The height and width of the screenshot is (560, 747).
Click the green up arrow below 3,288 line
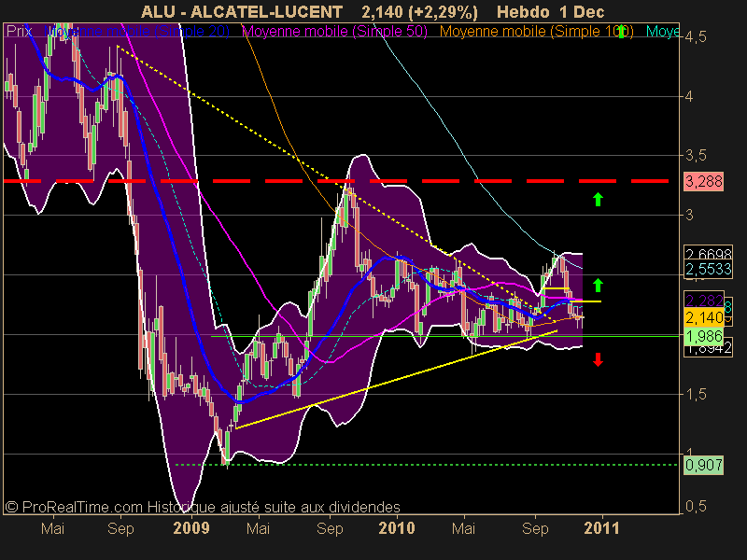(598, 199)
